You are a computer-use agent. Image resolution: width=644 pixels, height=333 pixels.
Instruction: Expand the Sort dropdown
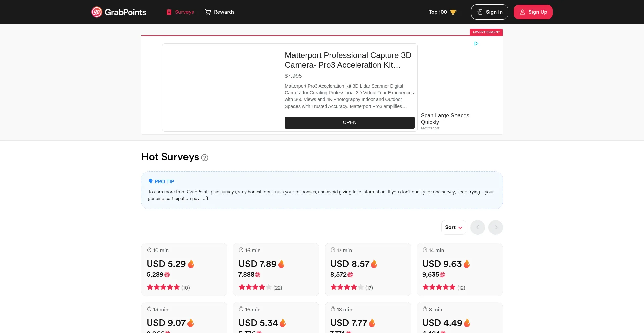(x=453, y=227)
